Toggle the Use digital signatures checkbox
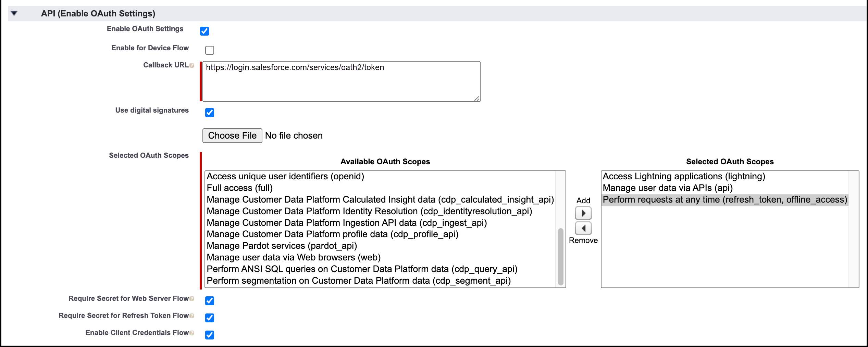Viewport: 868px width, 347px height. [x=210, y=113]
